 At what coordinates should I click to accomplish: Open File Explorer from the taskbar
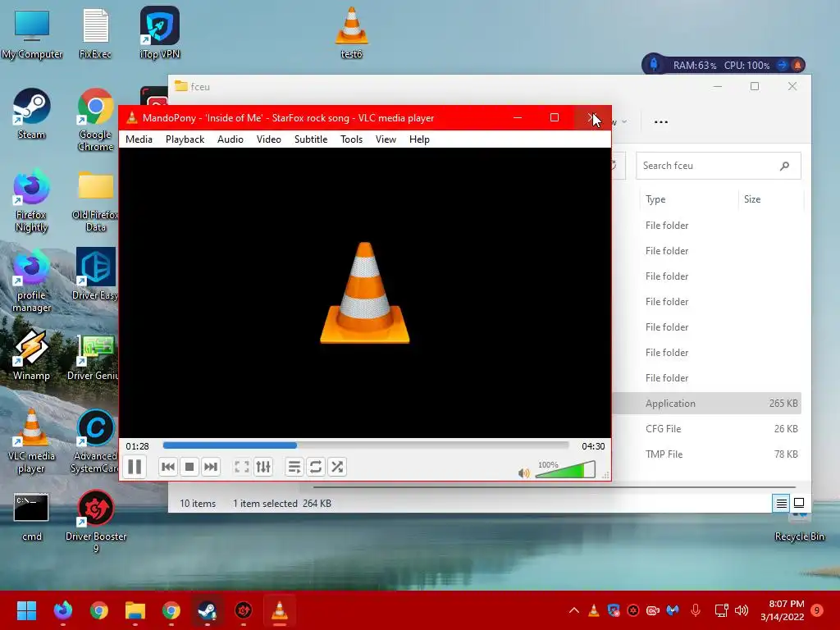135,610
